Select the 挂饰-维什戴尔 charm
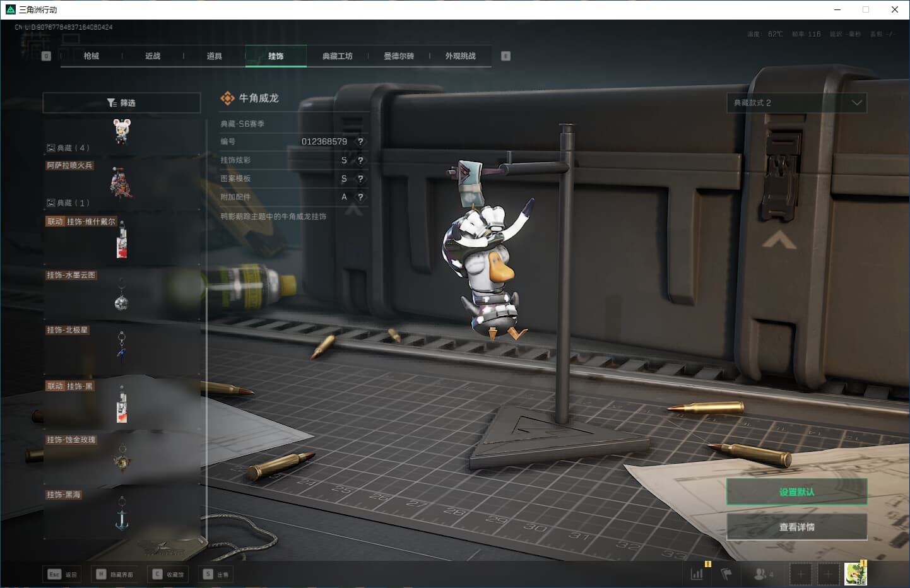910x588 pixels. 121,239
